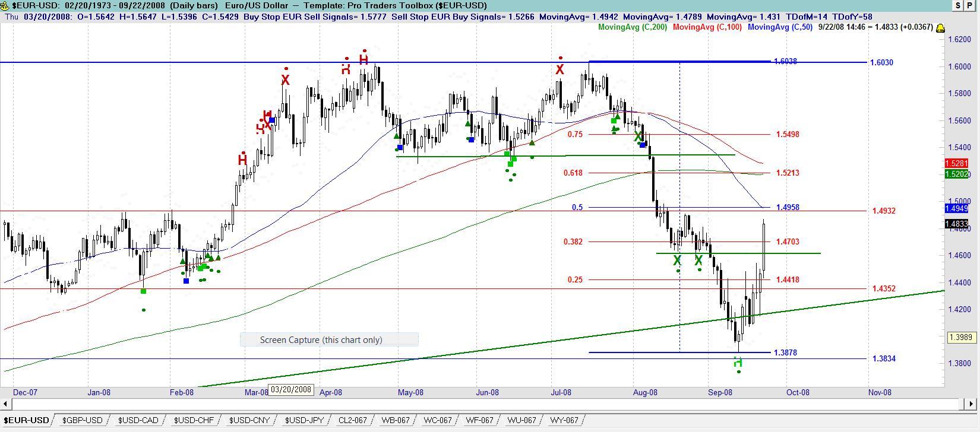The height and width of the screenshot is (432, 980).
Task: Click the Dec-07 label on time axis
Action: click(x=26, y=392)
